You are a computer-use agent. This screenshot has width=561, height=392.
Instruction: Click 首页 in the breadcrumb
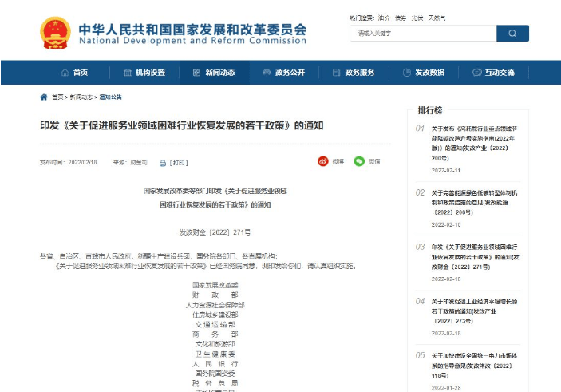(57, 97)
